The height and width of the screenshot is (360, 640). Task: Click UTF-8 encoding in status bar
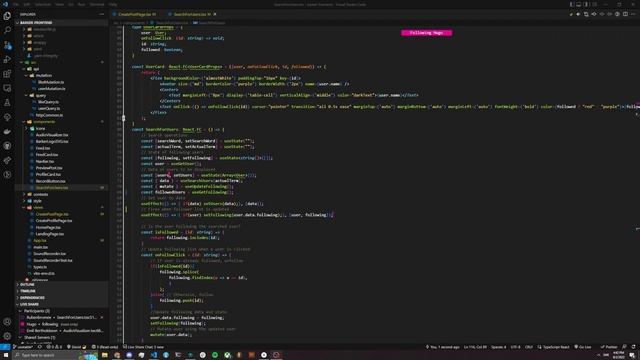point(516,347)
